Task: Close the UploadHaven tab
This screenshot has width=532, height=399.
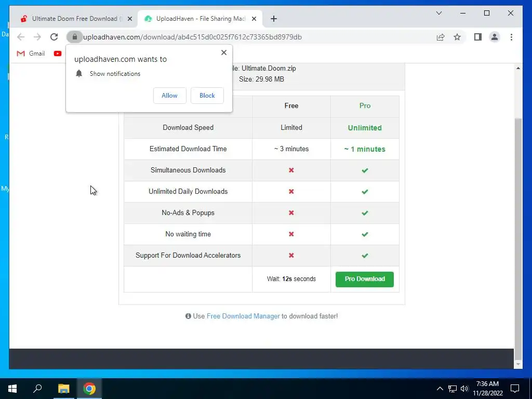Action: (254, 19)
